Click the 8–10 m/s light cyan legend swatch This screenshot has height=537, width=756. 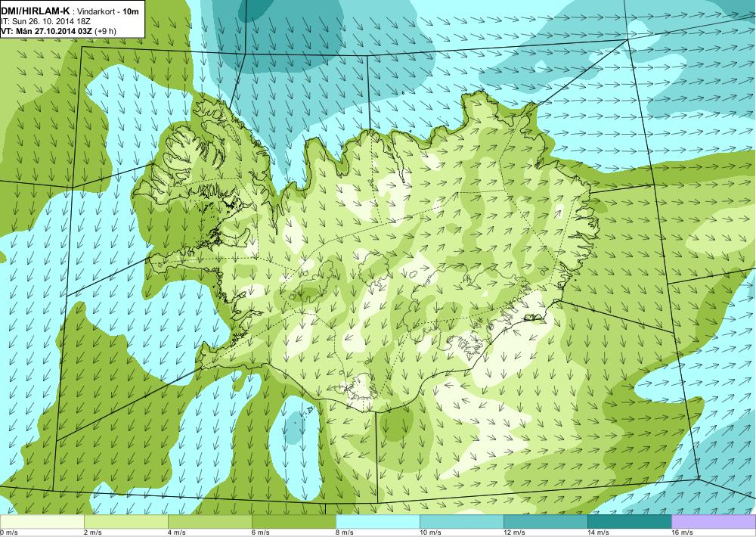point(377,522)
